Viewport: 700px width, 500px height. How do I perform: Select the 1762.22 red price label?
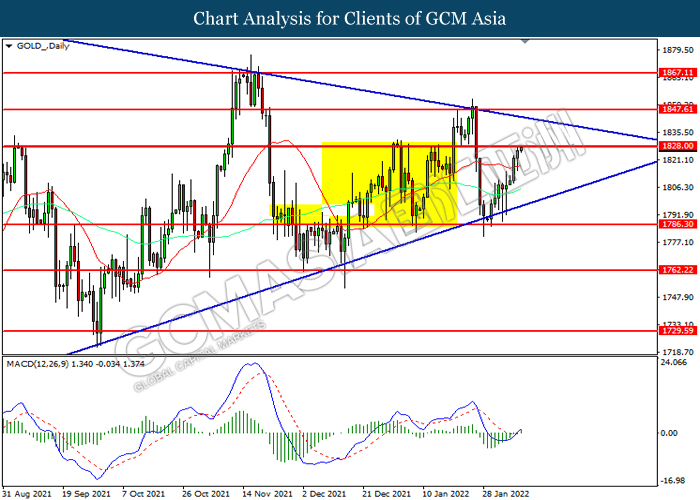[678, 270]
